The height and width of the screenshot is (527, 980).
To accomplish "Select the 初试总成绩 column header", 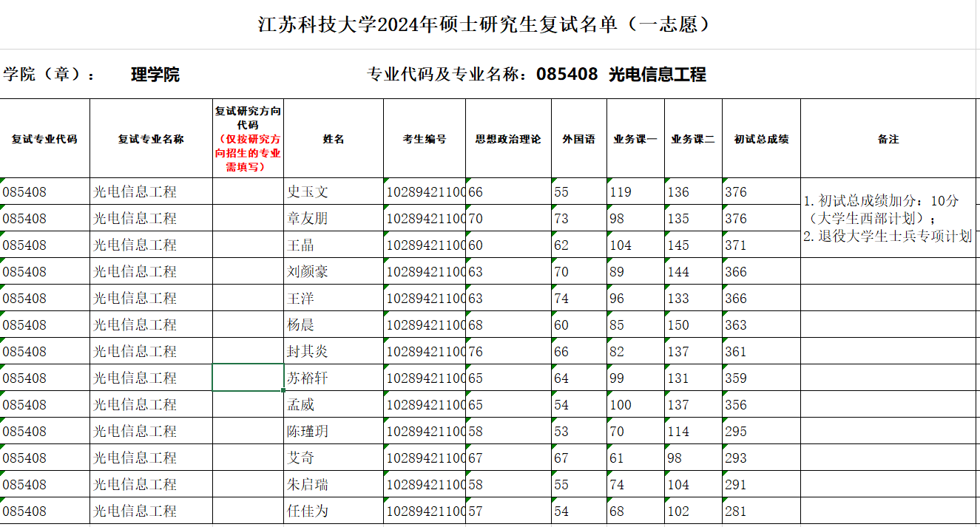I will coord(761,139).
